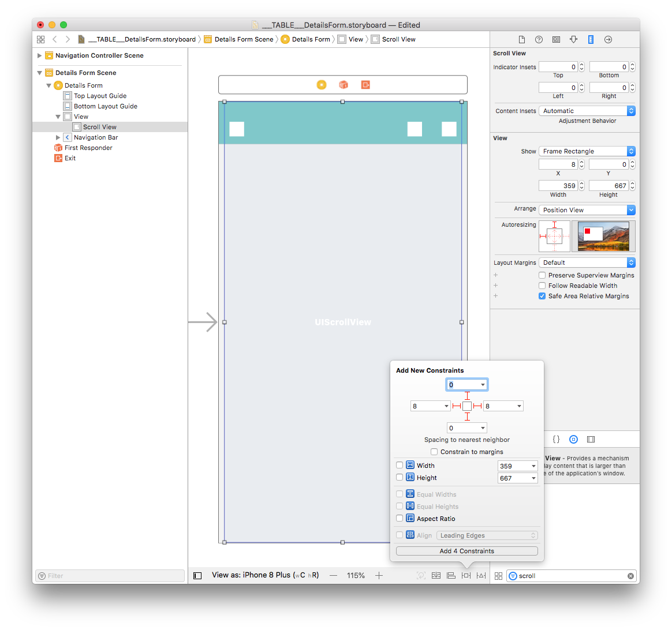The image size is (672, 630).
Task: Expand the Navigation Bar tree item
Action: 58,137
